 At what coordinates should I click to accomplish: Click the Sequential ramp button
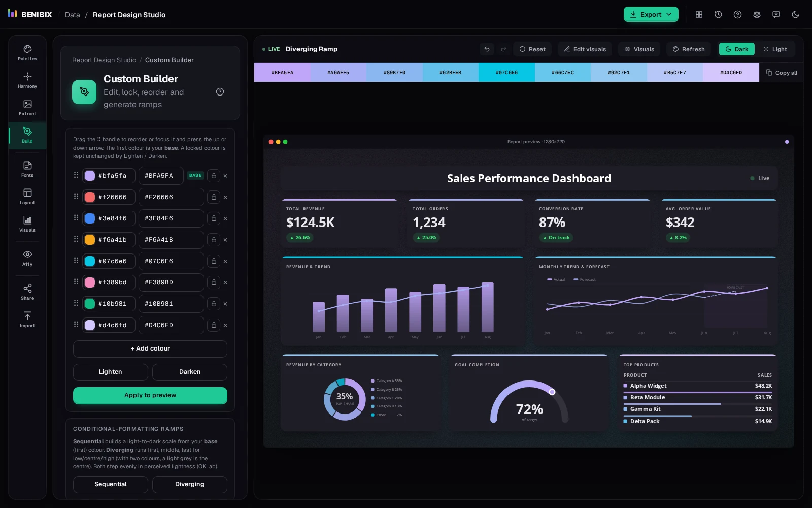coord(111,484)
